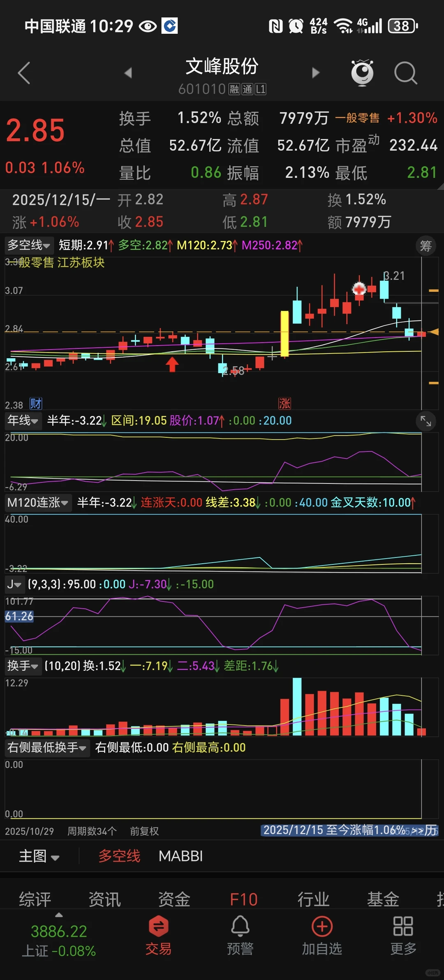
Task: Tap the tallest cyan turnover bar
Action: click(297, 706)
